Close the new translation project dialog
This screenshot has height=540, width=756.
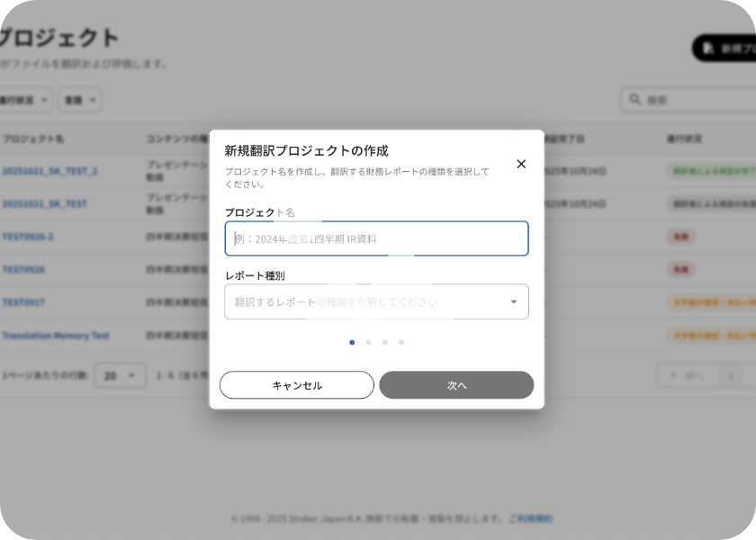click(x=521, y=164)
